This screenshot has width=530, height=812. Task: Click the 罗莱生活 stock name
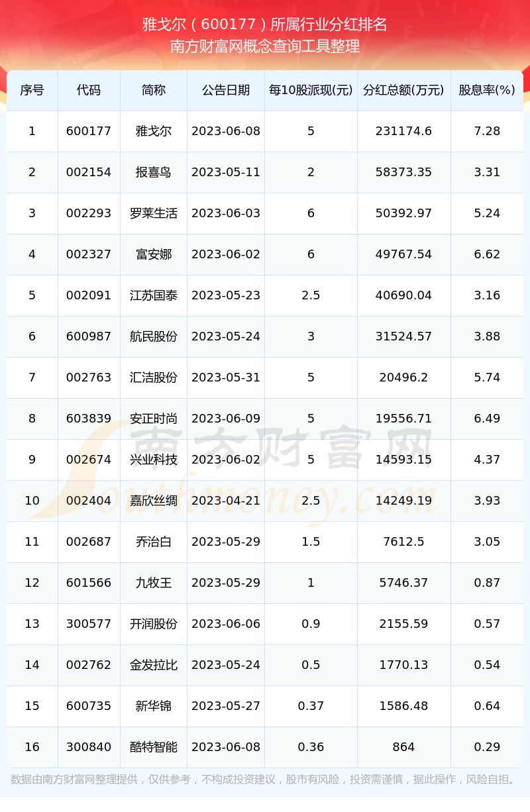[154, 213]
